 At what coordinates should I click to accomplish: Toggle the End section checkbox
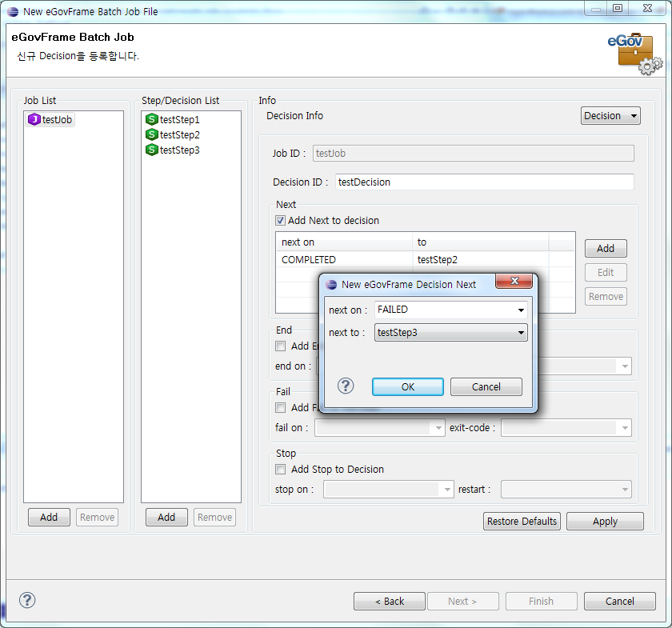click(280, 346)
